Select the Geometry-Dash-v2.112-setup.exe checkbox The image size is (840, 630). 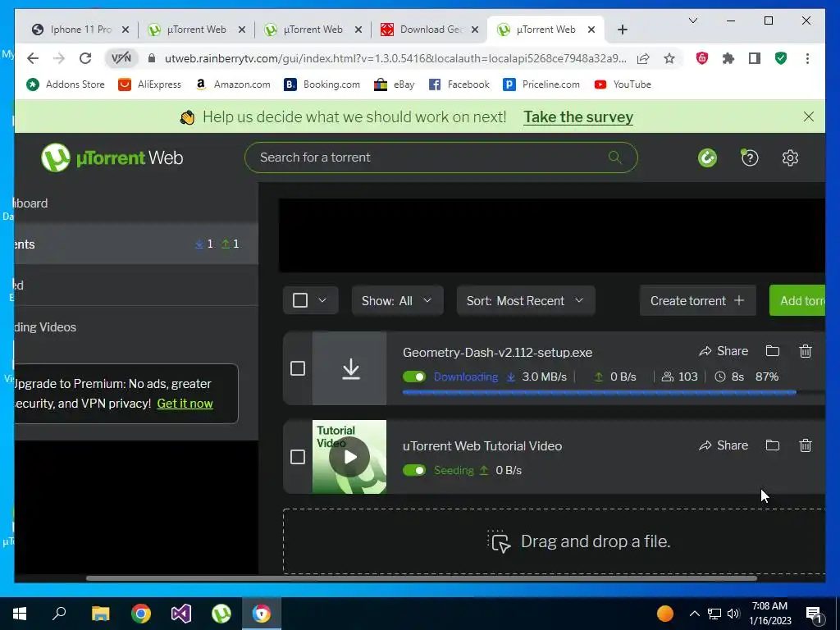pos(298,368)
